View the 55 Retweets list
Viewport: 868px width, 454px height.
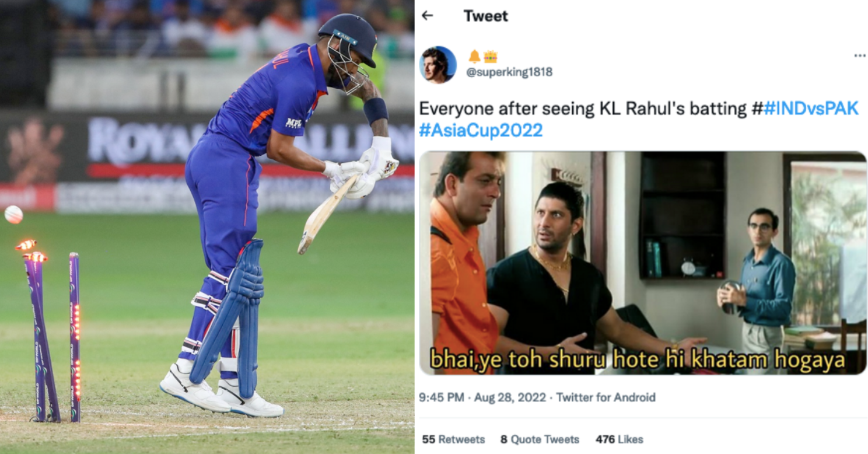[453, 439]
